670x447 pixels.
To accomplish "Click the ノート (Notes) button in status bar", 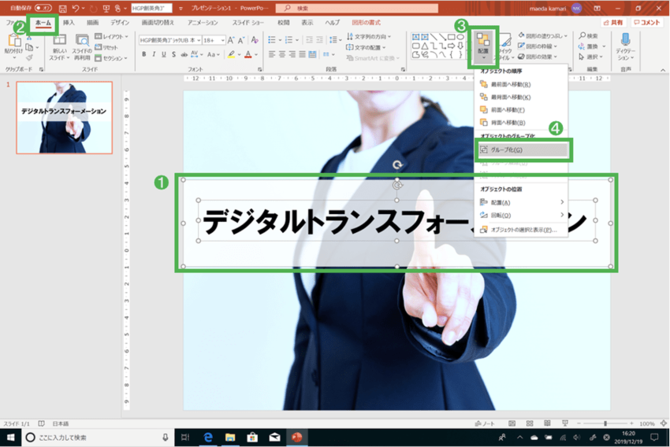I will (x=485, y=423).
